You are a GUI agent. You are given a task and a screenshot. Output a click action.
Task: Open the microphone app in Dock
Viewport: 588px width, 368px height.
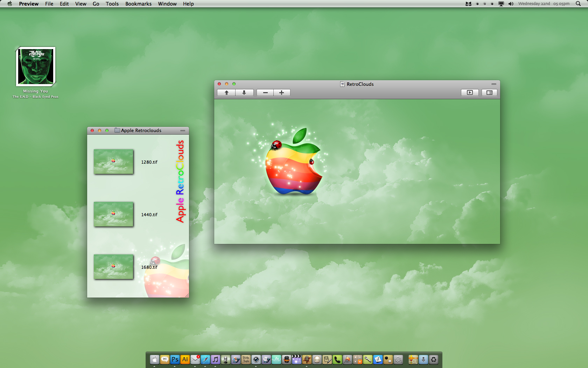click(x=226, y=360)
